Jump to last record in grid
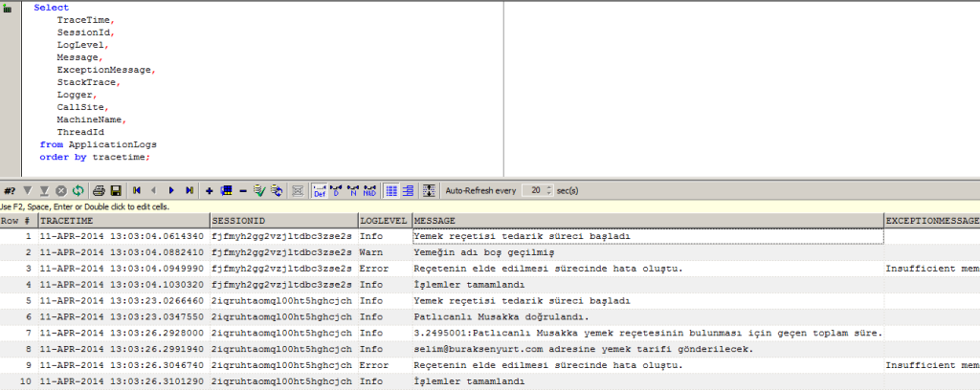980x390 pixels. [x=189, y=190]
